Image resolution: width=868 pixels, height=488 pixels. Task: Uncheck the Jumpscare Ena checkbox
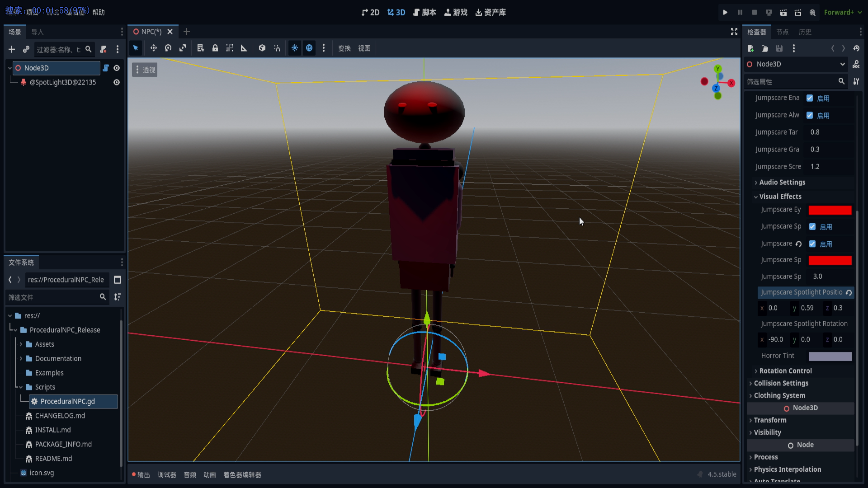pyautogui.click(x=810, y=98)
